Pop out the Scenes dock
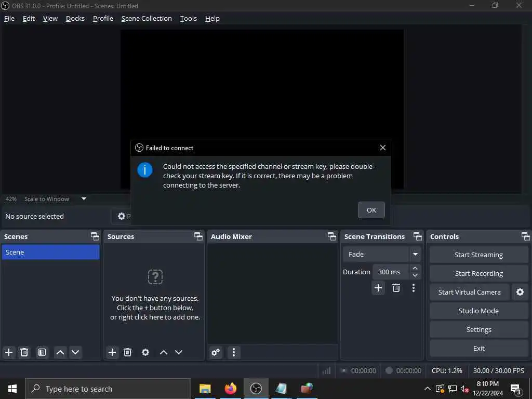532x399 pixels. (x=95, y=236)
